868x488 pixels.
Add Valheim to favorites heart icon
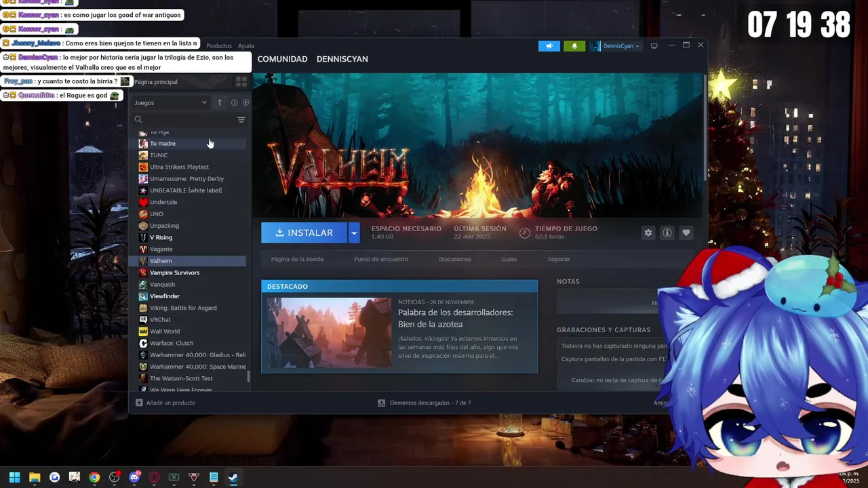686,232
